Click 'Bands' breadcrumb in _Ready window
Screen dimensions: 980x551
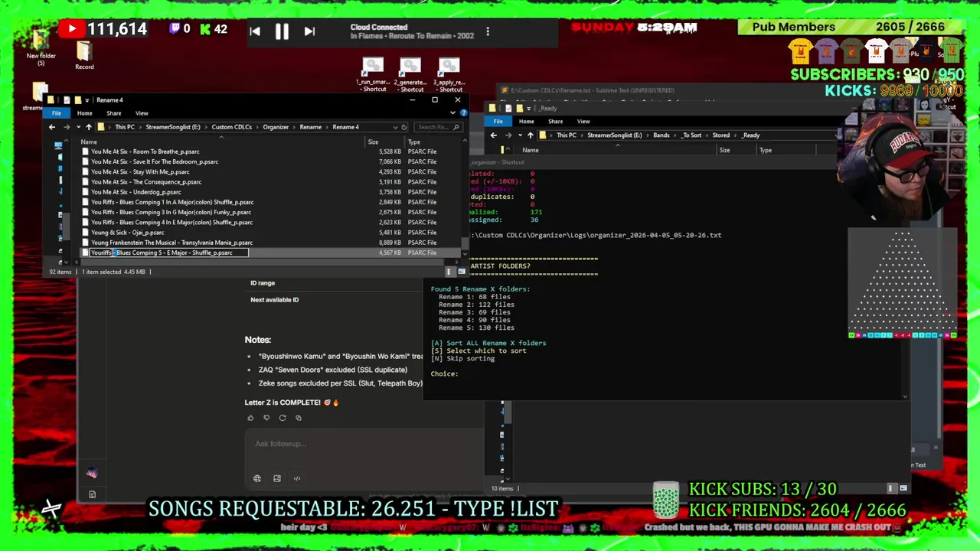point(661,135)
